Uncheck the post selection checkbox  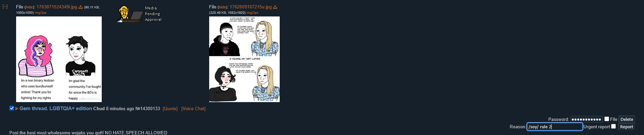coord(12,108)
